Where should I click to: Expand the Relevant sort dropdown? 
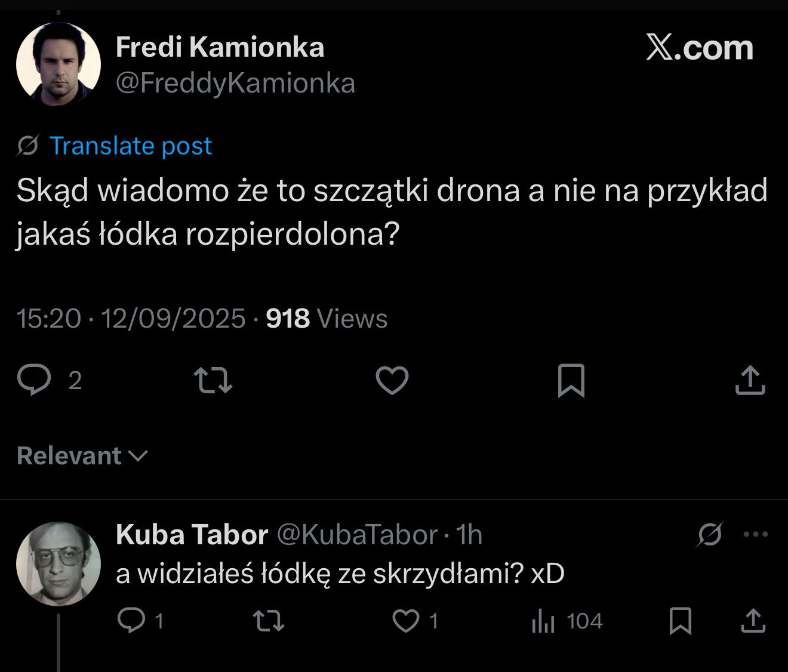(82, 456)
